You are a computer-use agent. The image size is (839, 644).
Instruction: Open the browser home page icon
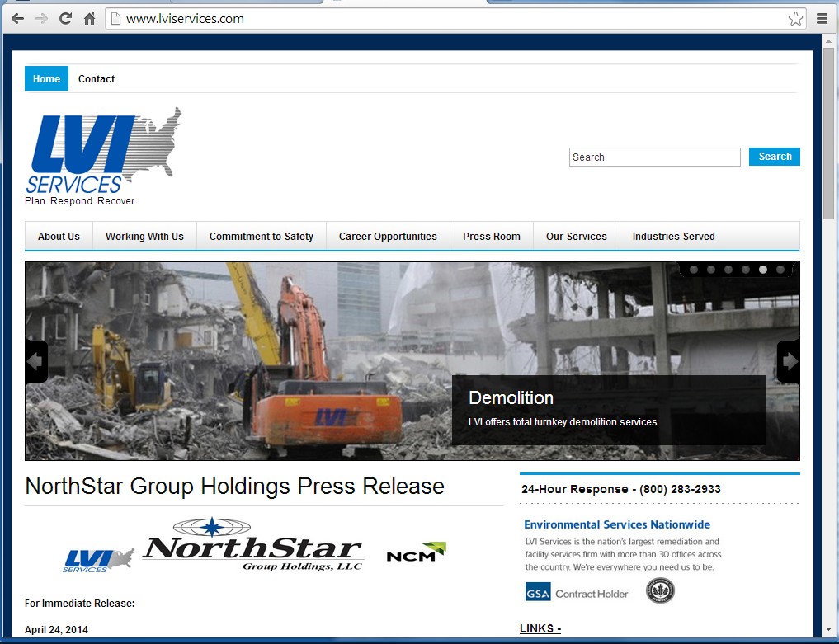[89, 19]
